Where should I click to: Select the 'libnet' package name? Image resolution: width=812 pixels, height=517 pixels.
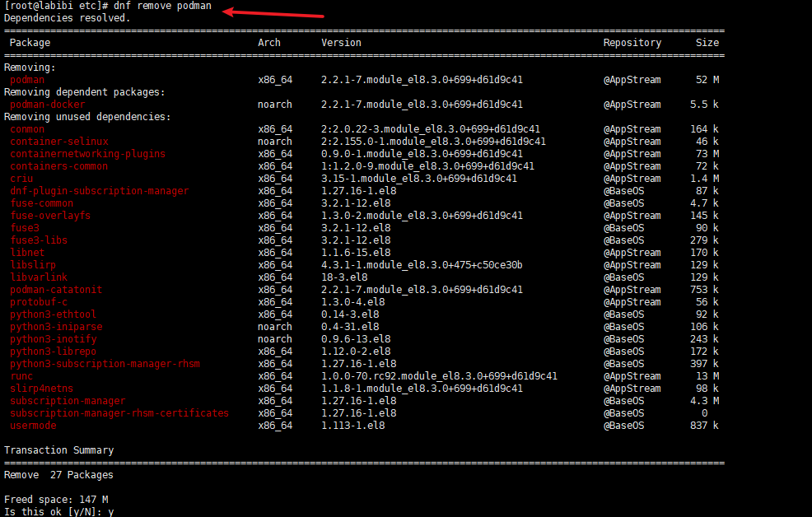coord(27,253)
